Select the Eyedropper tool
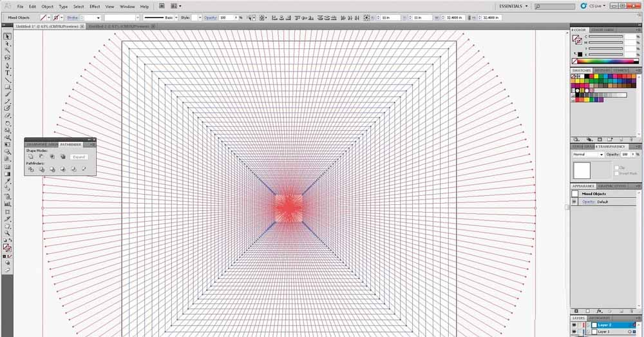 [x=7, y=181]
